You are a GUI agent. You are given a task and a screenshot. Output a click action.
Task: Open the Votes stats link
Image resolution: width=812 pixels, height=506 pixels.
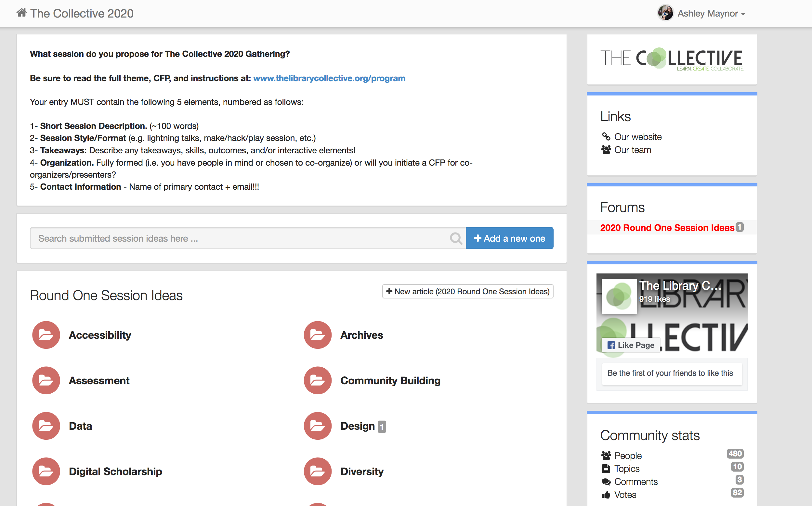[625, 495]
